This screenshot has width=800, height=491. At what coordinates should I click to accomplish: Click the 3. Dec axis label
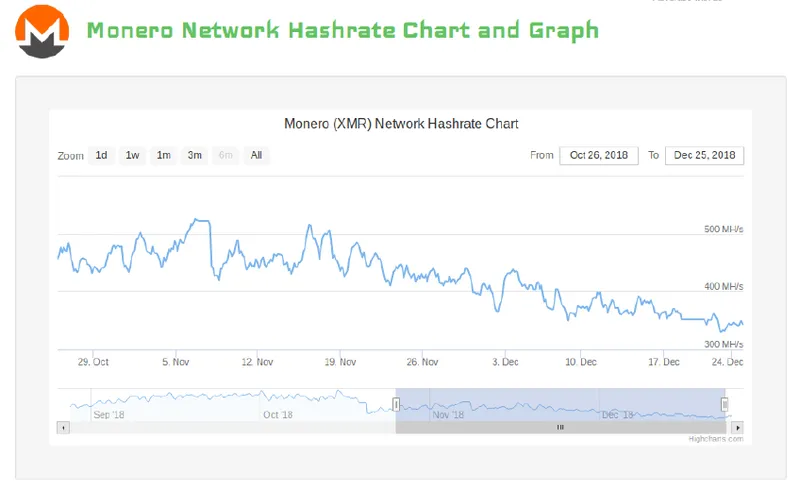[505, 362]
